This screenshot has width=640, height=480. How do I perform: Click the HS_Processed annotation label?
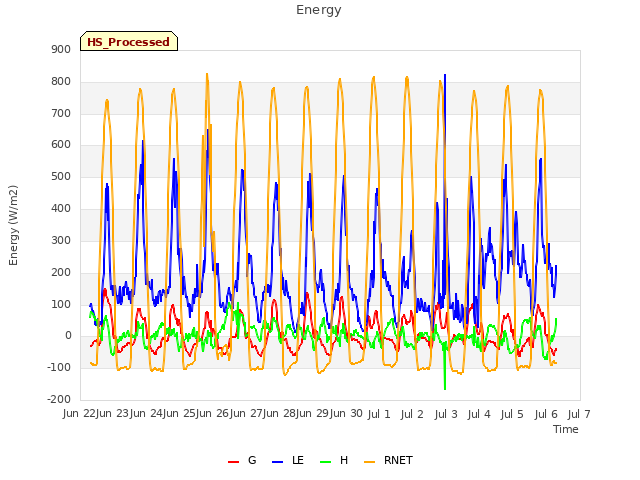(x=129, y=42)
